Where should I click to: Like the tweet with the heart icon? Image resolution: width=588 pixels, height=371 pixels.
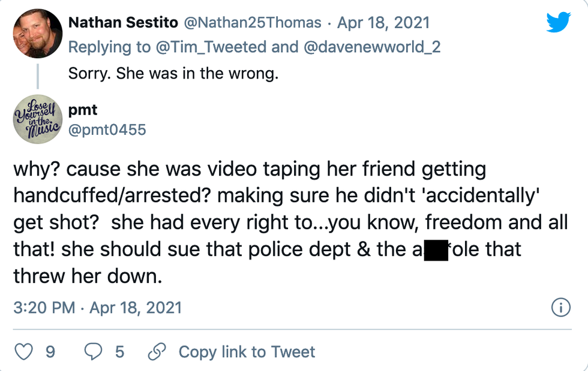tap(23, 351)
